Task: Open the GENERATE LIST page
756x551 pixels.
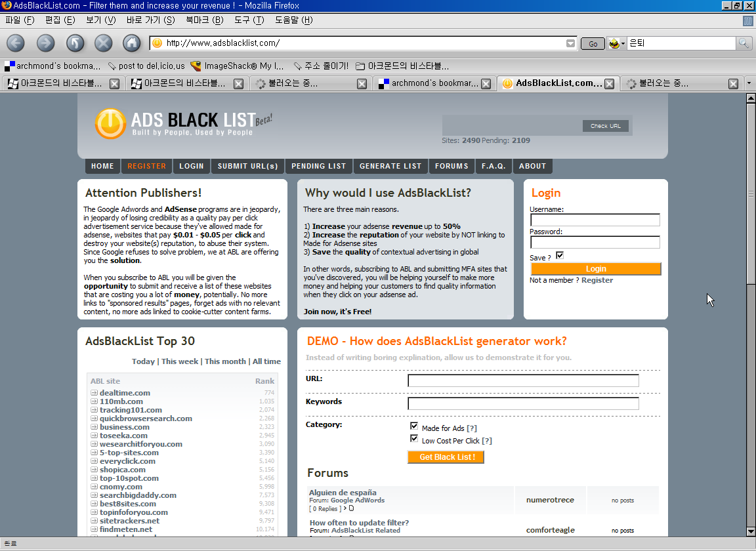Action: pyautogui.click(x=390, y=166)
